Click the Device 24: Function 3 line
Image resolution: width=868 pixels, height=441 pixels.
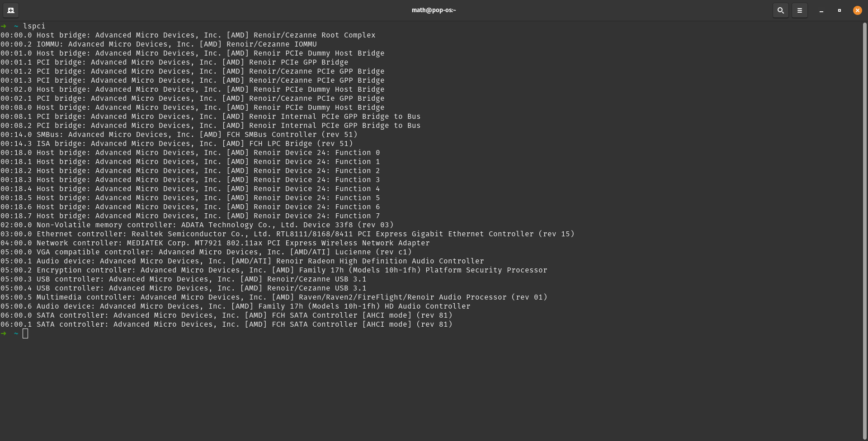pos(190,179)
